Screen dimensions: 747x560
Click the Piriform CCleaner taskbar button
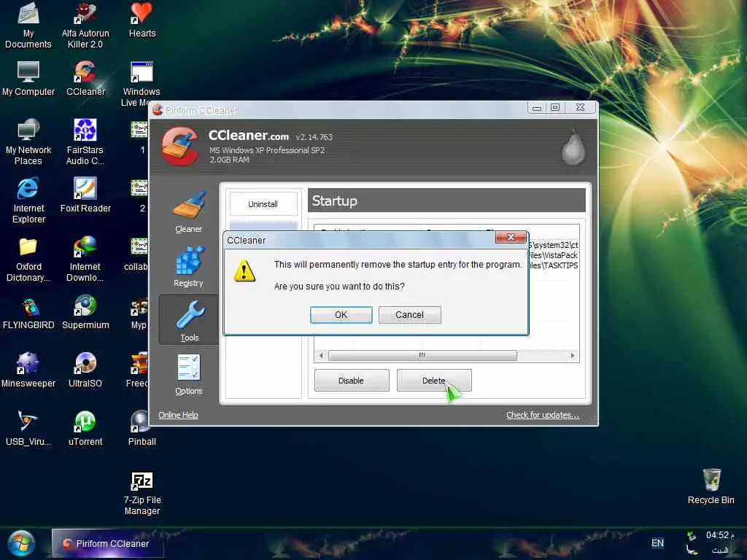[108, 543]
